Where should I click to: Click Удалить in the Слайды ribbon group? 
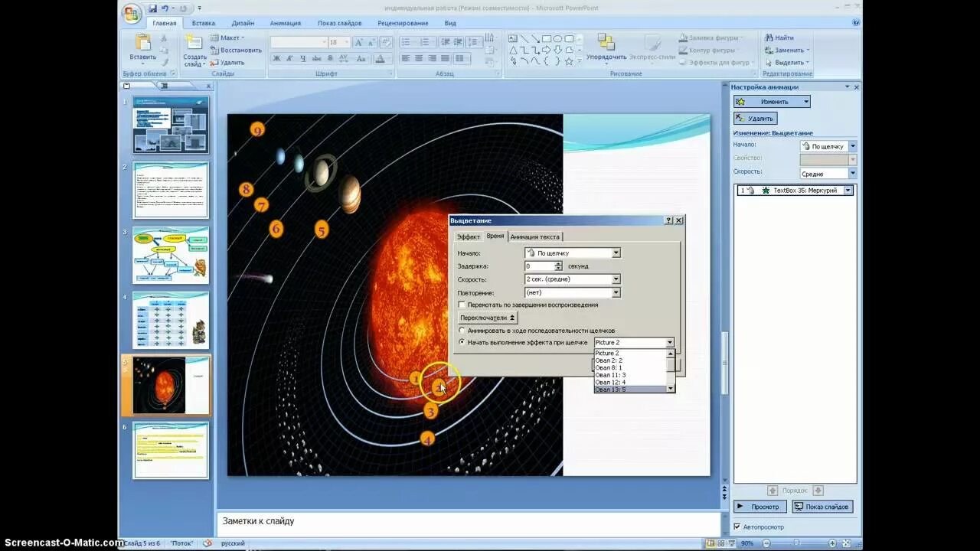227,62
